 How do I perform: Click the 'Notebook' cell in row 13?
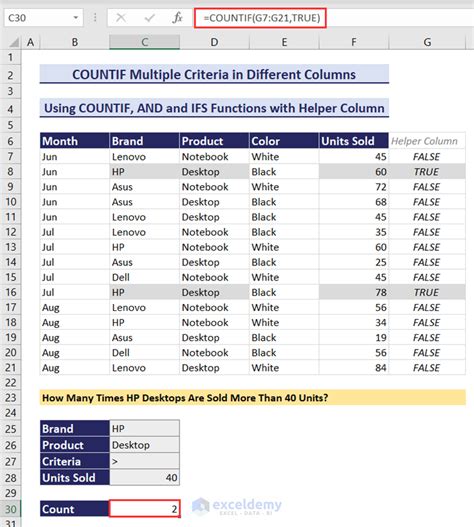pyautogui.click(x=214, y=247)
